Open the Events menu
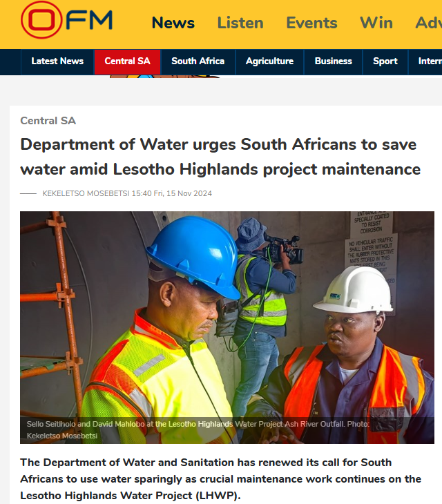Screen dimensions: 442x504 click(x=311, y=23)
